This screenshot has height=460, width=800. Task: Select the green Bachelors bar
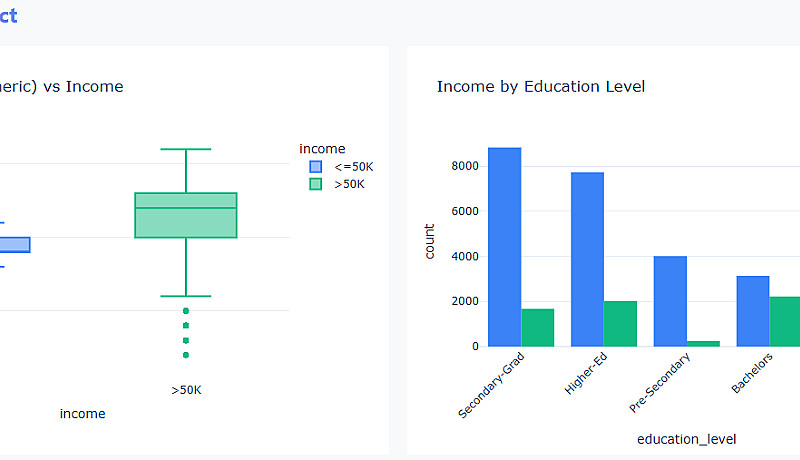tap(786, 321)
